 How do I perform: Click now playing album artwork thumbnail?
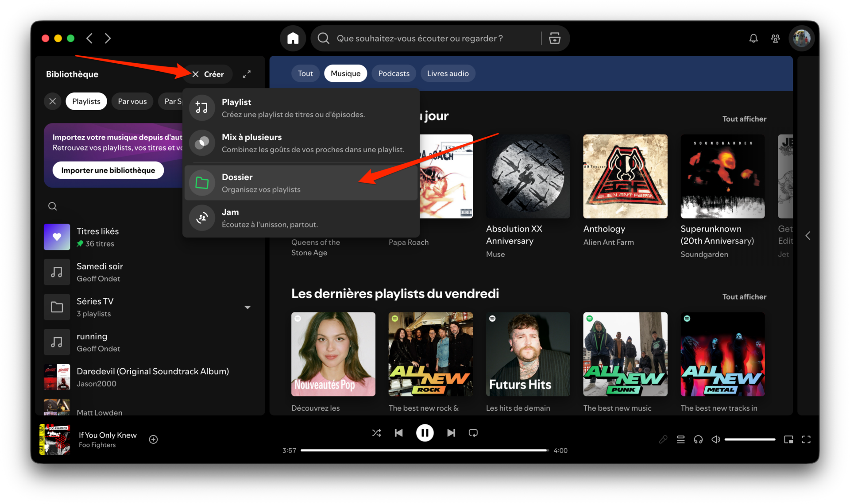point(54,439)
